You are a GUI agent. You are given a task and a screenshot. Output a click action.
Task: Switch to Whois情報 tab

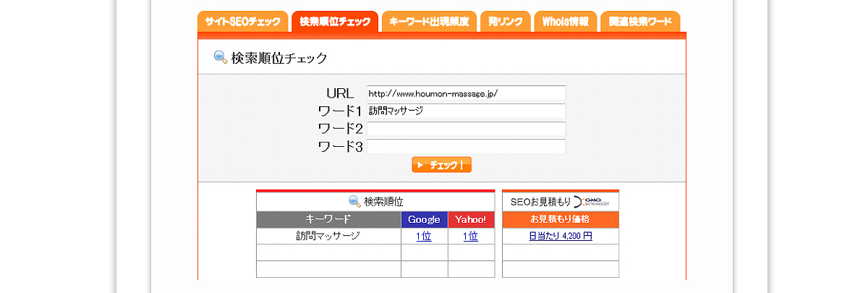coord(566,22)
